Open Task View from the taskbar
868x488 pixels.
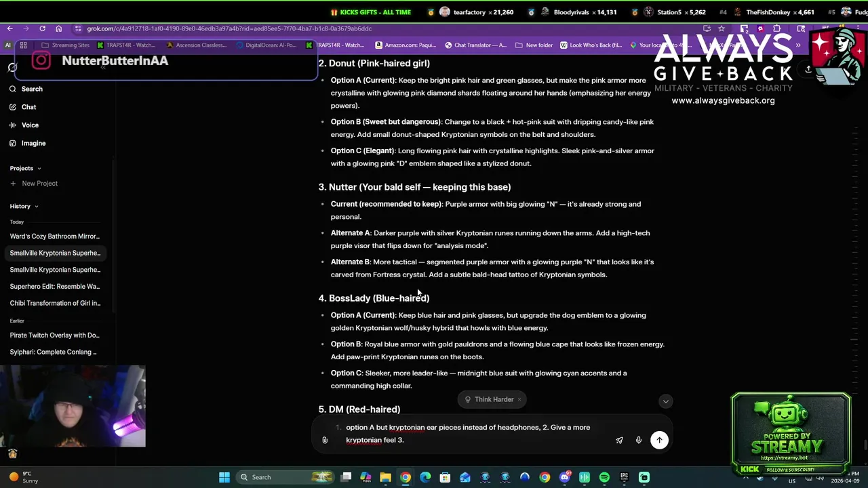coord(346,477)
